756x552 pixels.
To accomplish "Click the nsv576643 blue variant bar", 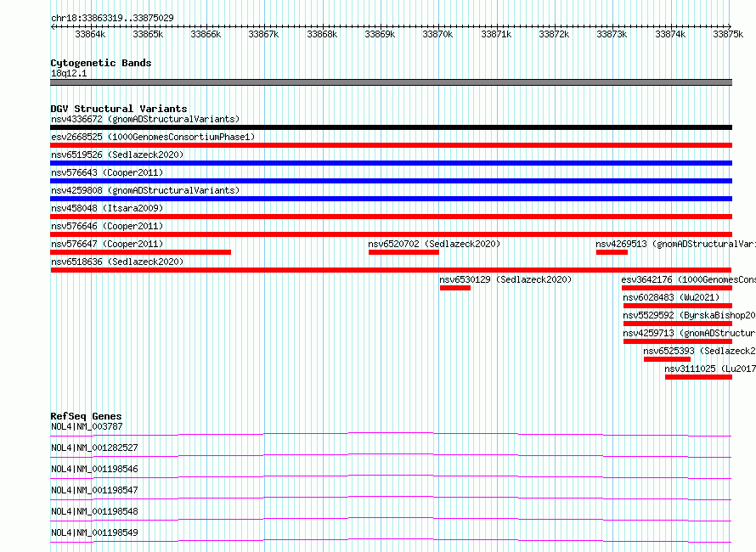I will pos(391,181).
